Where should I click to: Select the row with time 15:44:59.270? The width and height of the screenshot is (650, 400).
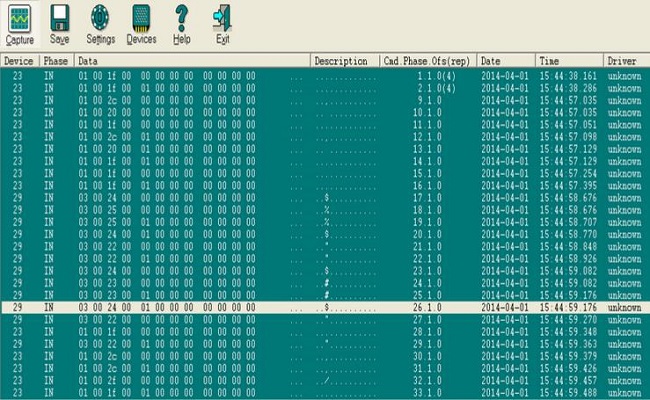(x=325, y=320)
